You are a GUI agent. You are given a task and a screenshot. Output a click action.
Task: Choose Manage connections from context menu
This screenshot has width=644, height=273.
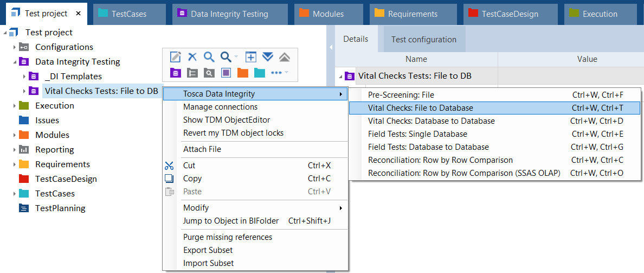click(x=220, y=107)
